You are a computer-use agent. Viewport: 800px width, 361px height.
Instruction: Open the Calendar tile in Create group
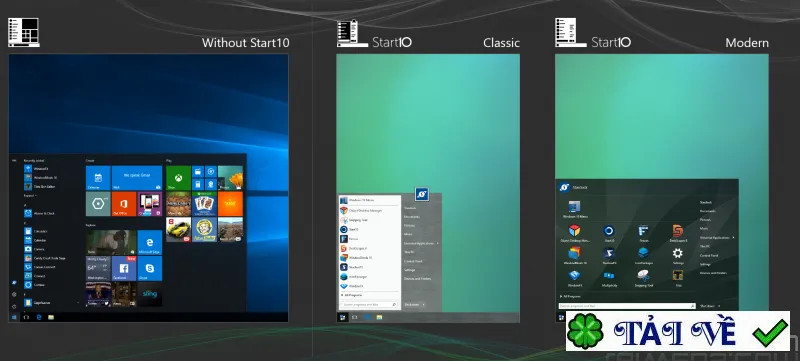(x=98, y=178)
